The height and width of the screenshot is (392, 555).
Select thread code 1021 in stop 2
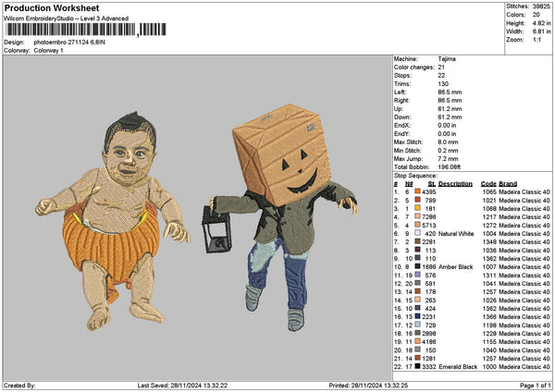[489, 201]
